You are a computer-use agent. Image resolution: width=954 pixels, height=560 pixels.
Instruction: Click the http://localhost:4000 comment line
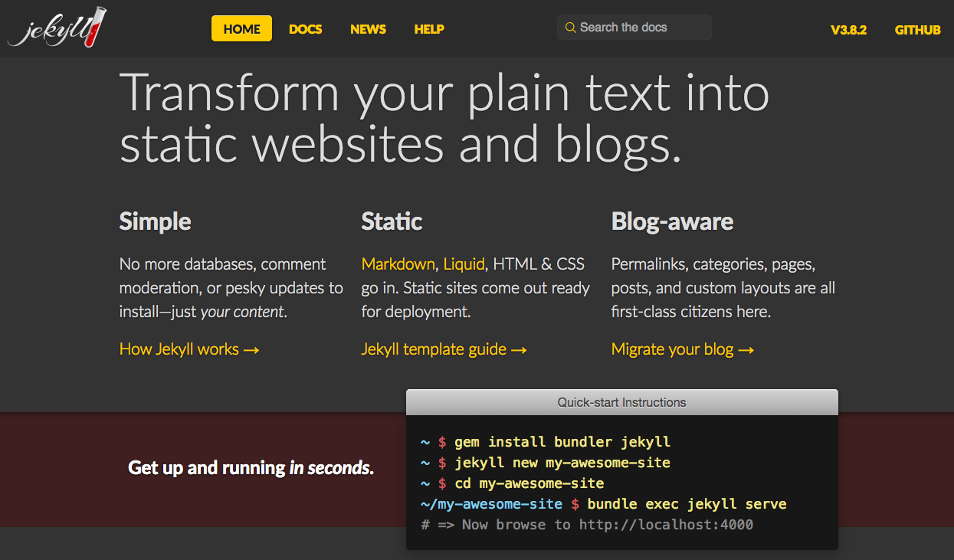tap(587, 525)
